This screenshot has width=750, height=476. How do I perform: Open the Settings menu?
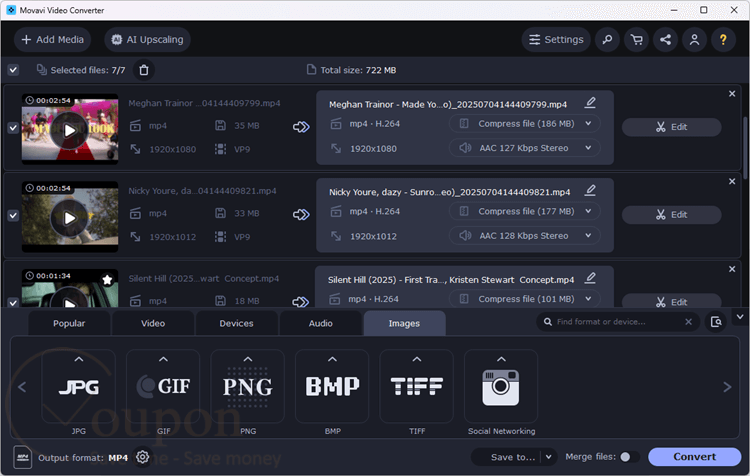tap(556, 40)
